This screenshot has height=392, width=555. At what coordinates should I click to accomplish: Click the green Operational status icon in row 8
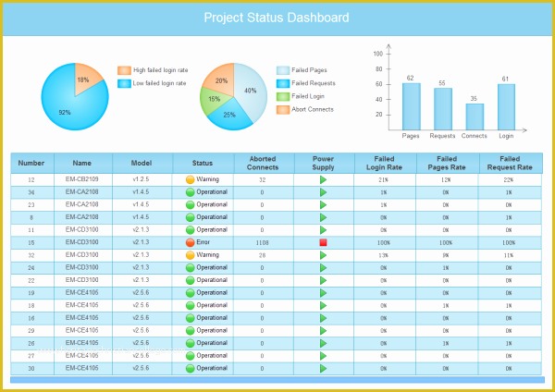[x=190, y=217]
